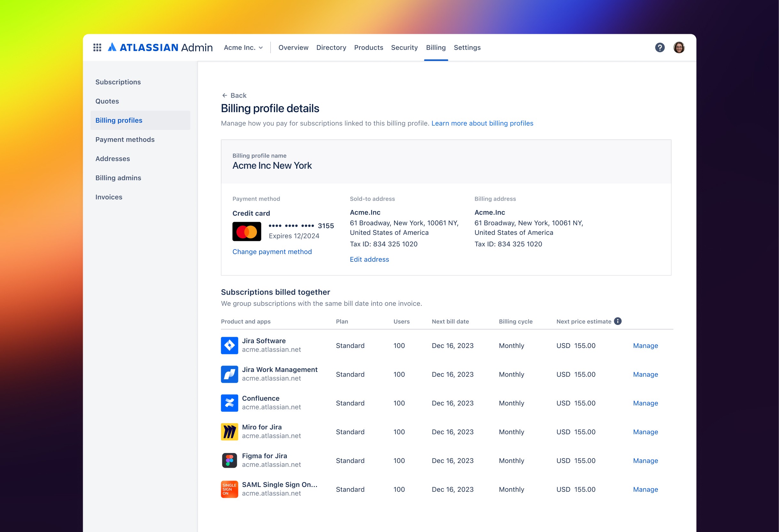Click Change payment method link
This screenshot has width=779, height=532.
[x=272, y=252]
